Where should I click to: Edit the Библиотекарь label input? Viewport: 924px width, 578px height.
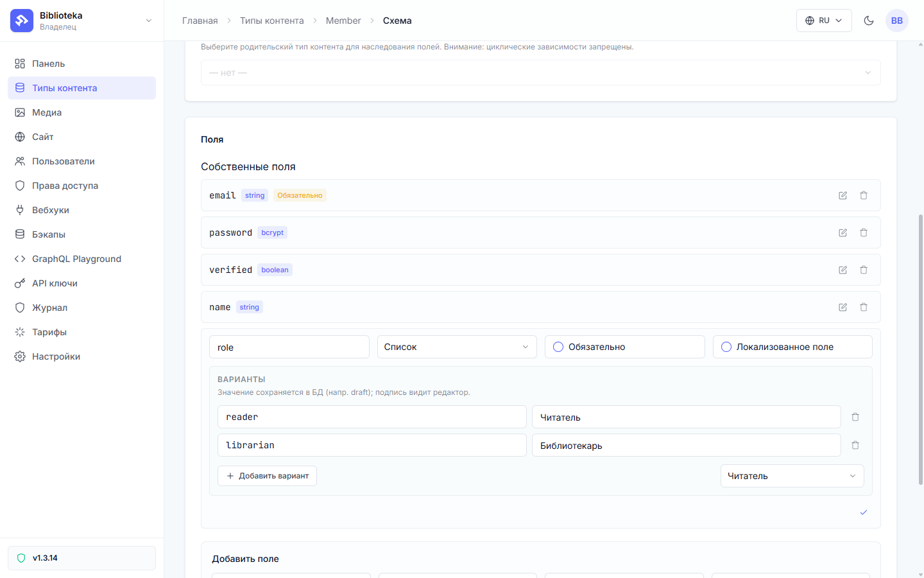(x=687, y=445)
